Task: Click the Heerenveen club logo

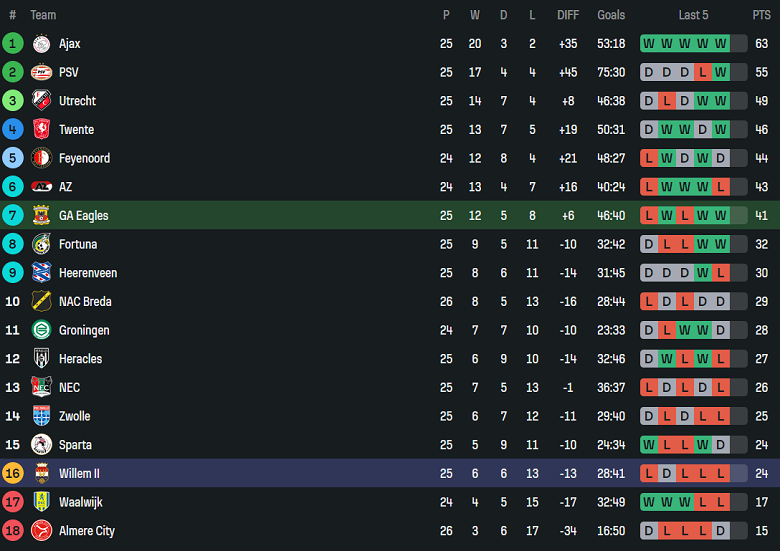Action: click(41, 273)
